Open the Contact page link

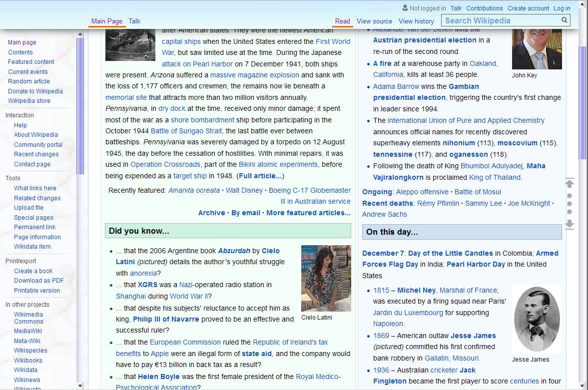32,164
